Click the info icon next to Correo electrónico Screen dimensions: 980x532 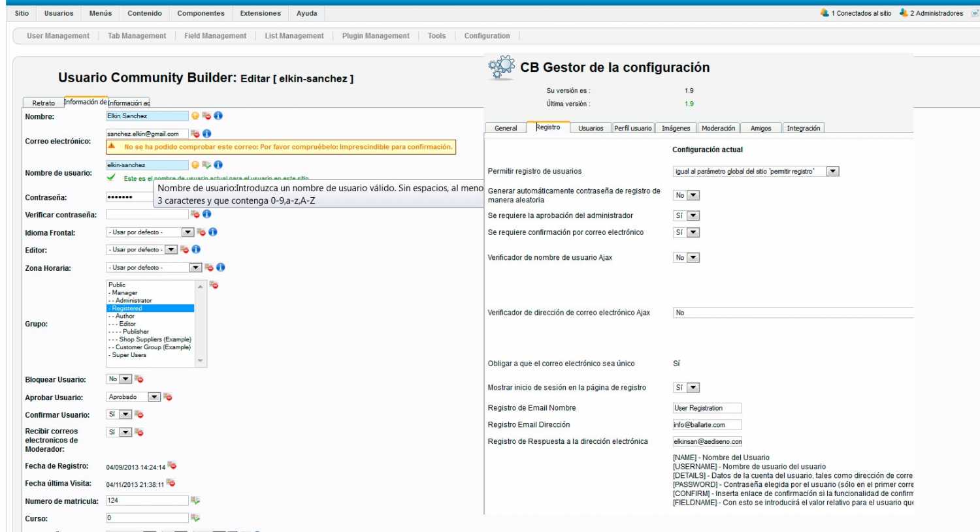(206, 133)
